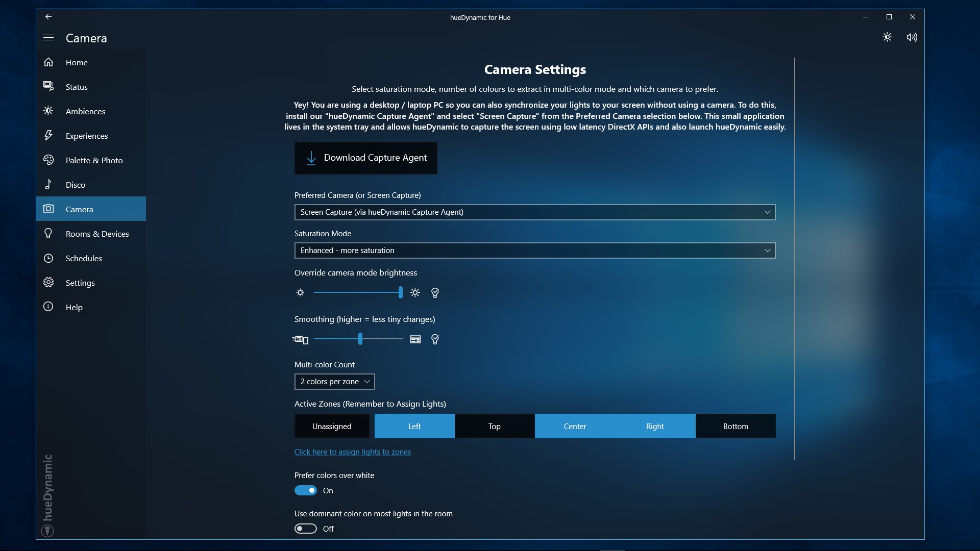The width and height of the screenshot is (980, 551).
Task: Click the back arrow in title bar
Action: [x=48, y=17]
